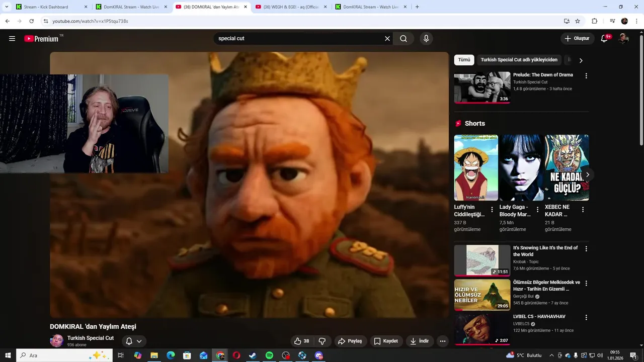The height and width of the screenshot is (362, 644).
Task: Show hidden system tray icons chevron
Action: 551,355
